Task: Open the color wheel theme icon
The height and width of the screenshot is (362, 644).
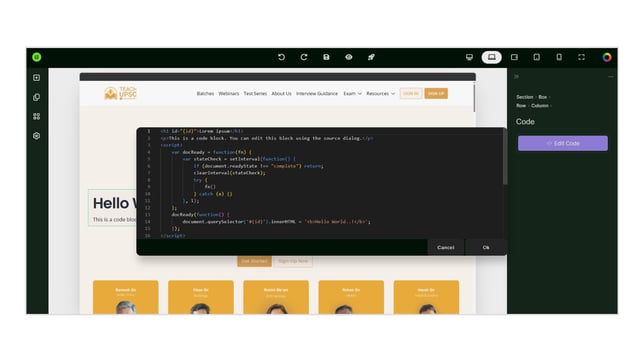Action: [x=607, y=57]
